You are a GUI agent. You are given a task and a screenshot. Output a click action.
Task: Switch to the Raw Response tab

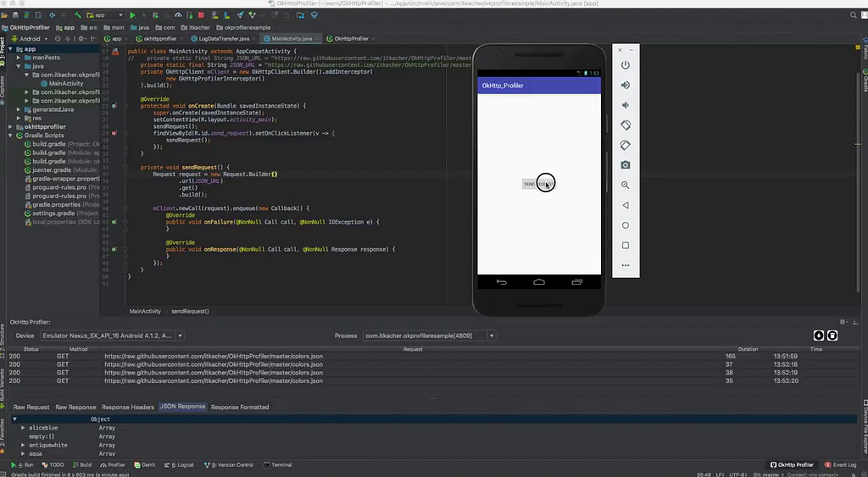click(75, 408)
